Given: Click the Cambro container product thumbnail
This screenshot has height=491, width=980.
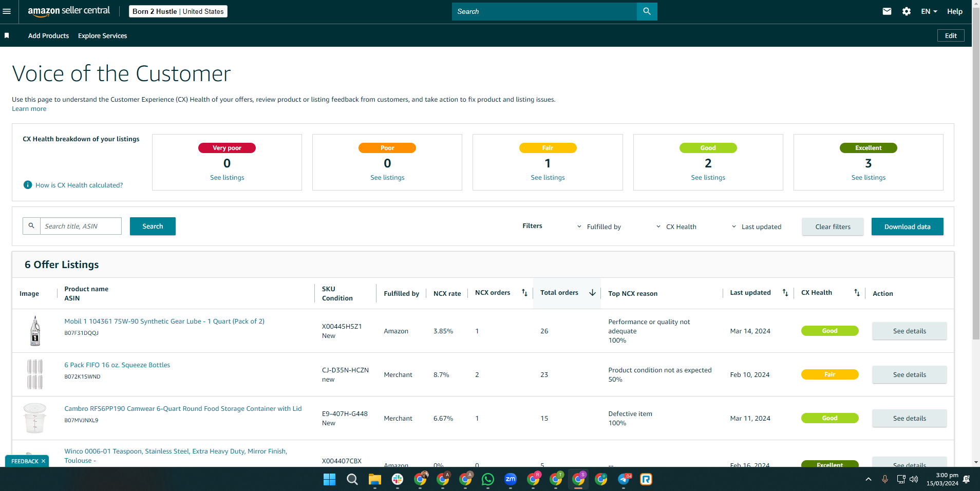Looking at the screenshot, I should coord(35,418).
